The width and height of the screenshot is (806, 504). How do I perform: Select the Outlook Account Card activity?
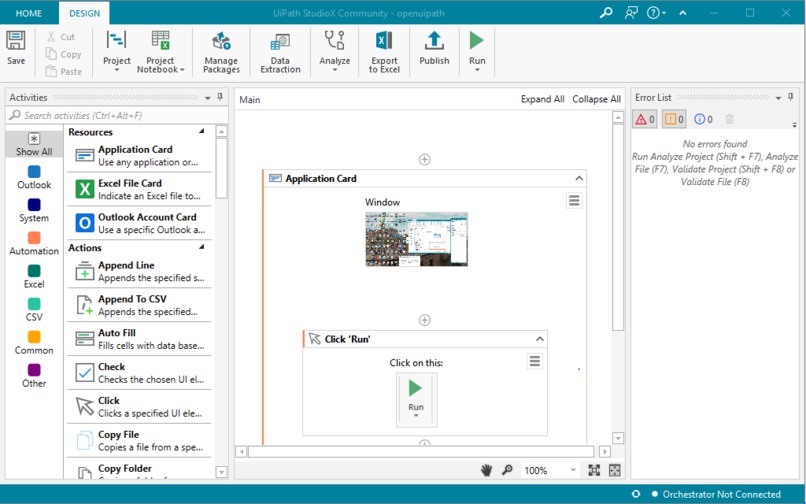point(139,223)
